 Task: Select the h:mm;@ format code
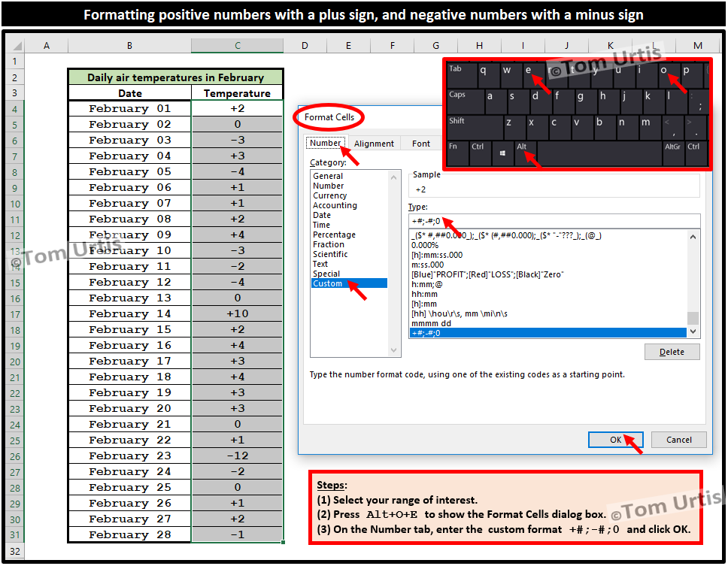(x=548, y=284)
